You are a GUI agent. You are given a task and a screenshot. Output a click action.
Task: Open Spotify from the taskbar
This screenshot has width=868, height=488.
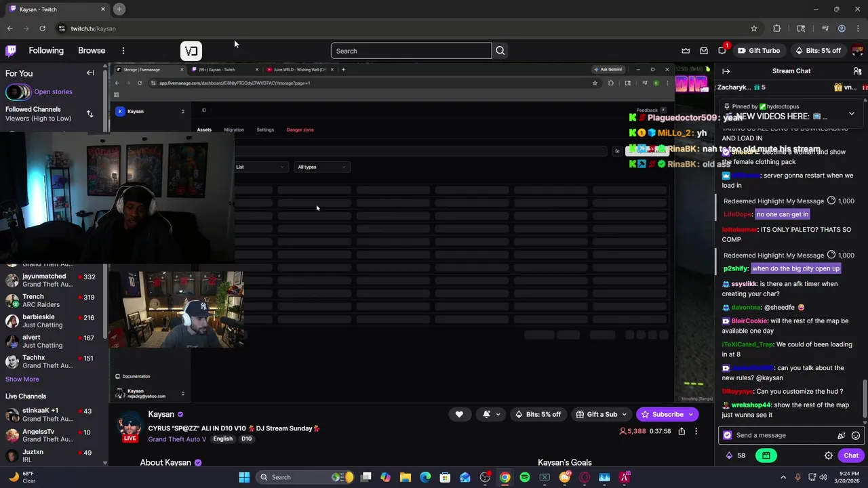point(525,477)
